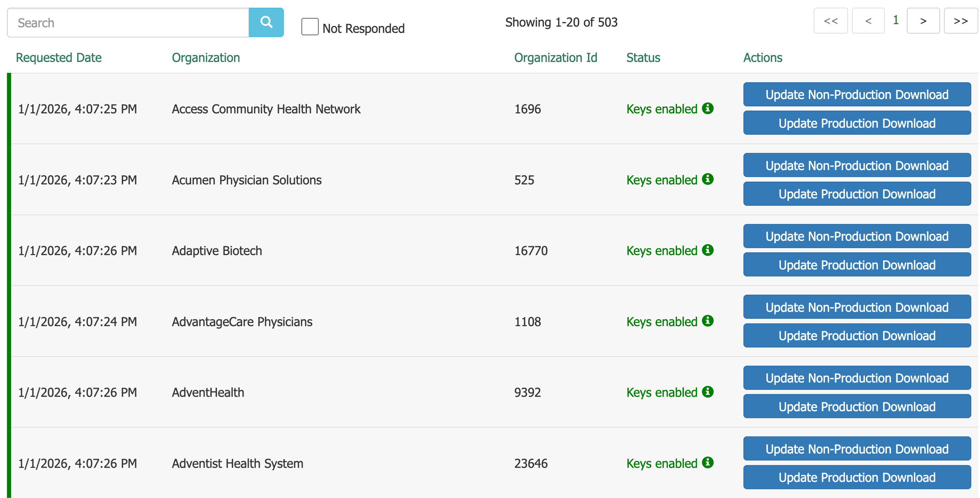
Task: Update Production Download for AdvantageCare Physicians
Action: [x=857, y=336]
